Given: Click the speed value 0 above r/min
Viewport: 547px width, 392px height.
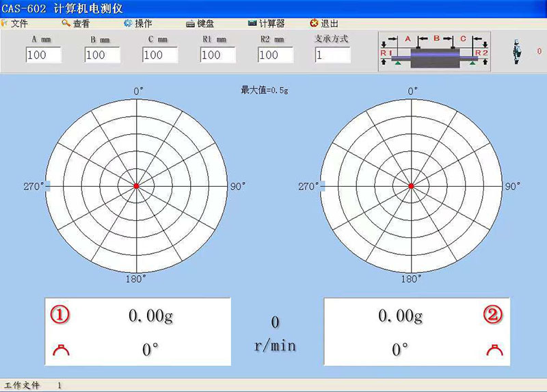Looking at the screenshot, I should pos(275,322).
